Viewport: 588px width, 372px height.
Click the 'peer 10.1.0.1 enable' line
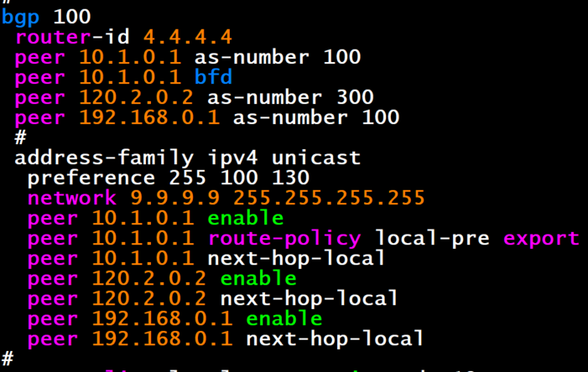click(156, 219)
